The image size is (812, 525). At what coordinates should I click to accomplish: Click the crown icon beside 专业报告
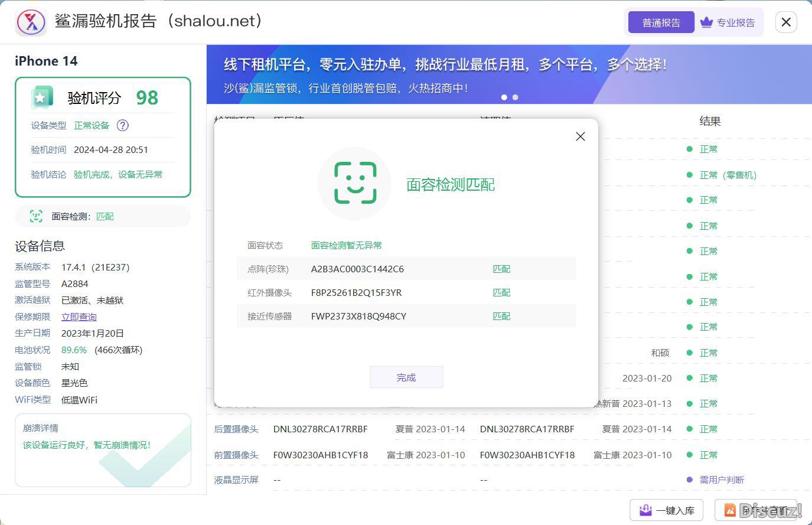click(706, 22)
